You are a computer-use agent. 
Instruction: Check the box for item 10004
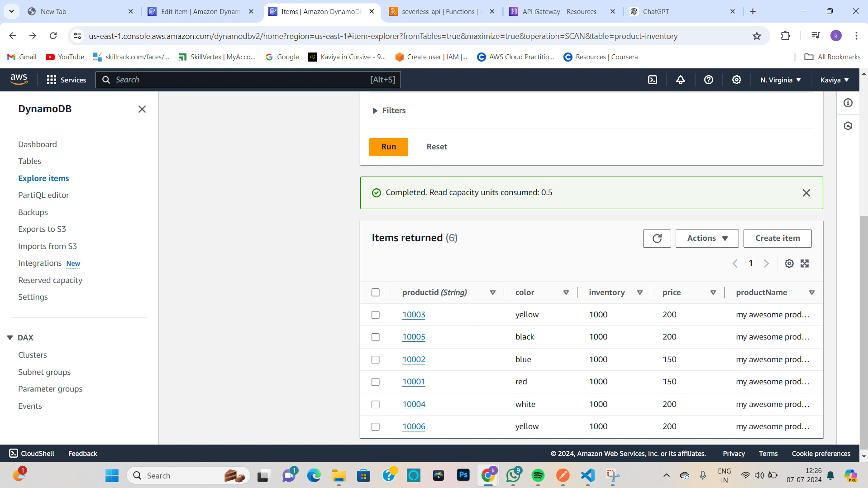(376, 405)
